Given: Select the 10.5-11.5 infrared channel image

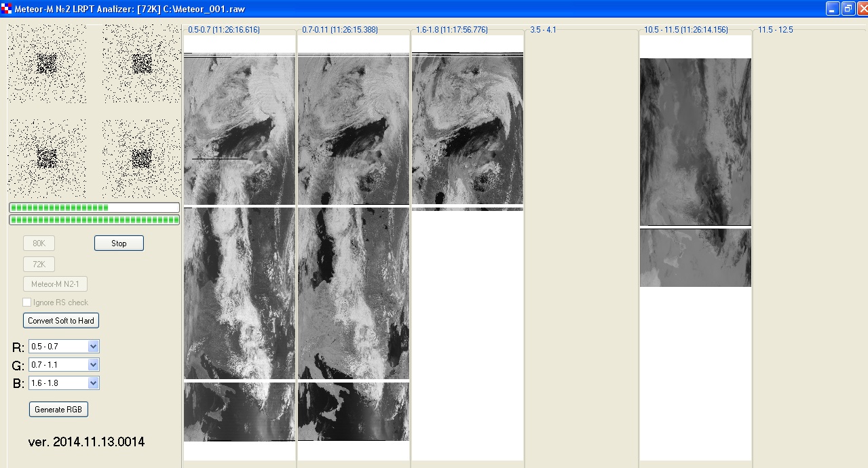Looking at the screenshot, I should click(696, 248).
